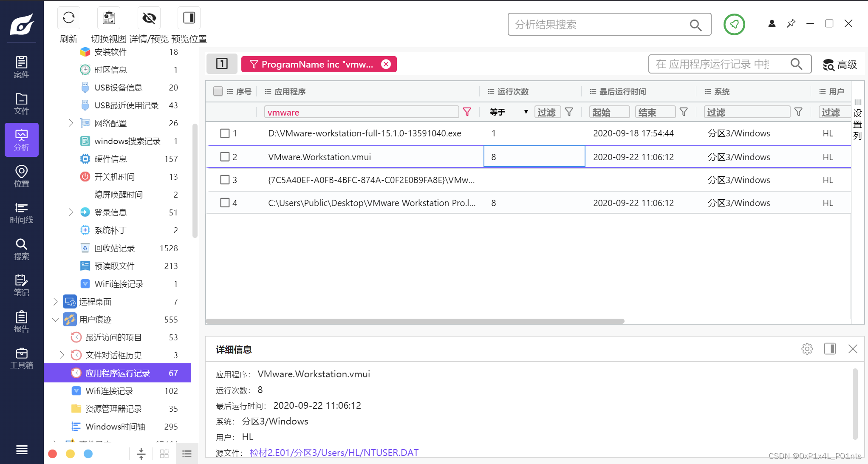Click the magnifier in the application run records search
Viewport: 868px width, 464px height.
[796, 64]
